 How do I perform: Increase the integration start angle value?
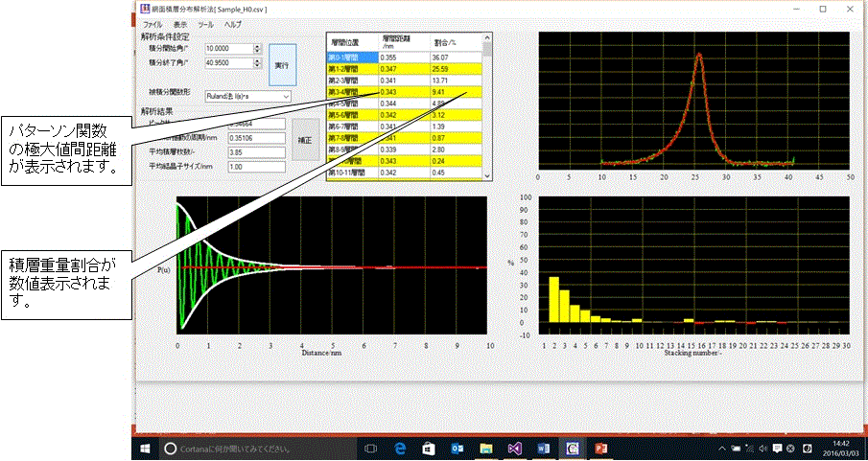tap(257, 45)
